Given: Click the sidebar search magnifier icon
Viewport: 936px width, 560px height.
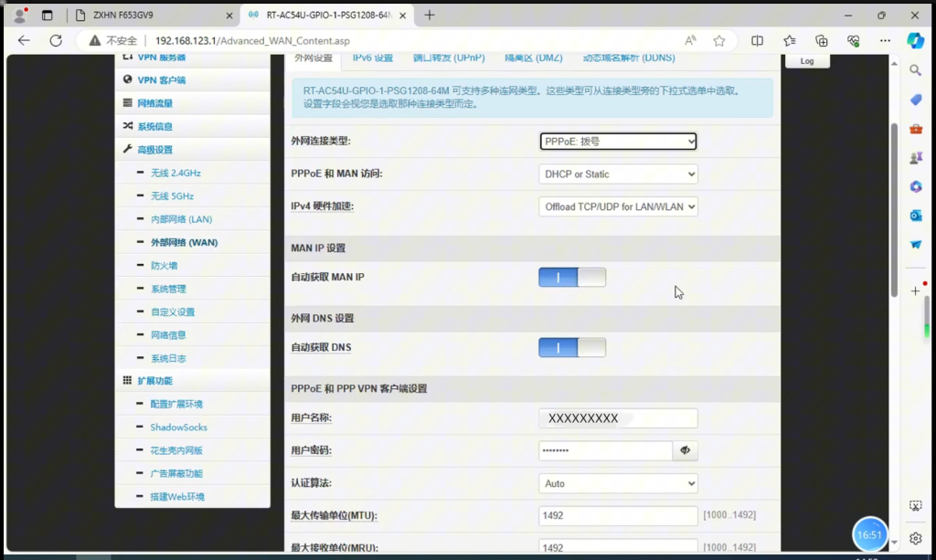Looking at the screenshot, I should (916, 70).
